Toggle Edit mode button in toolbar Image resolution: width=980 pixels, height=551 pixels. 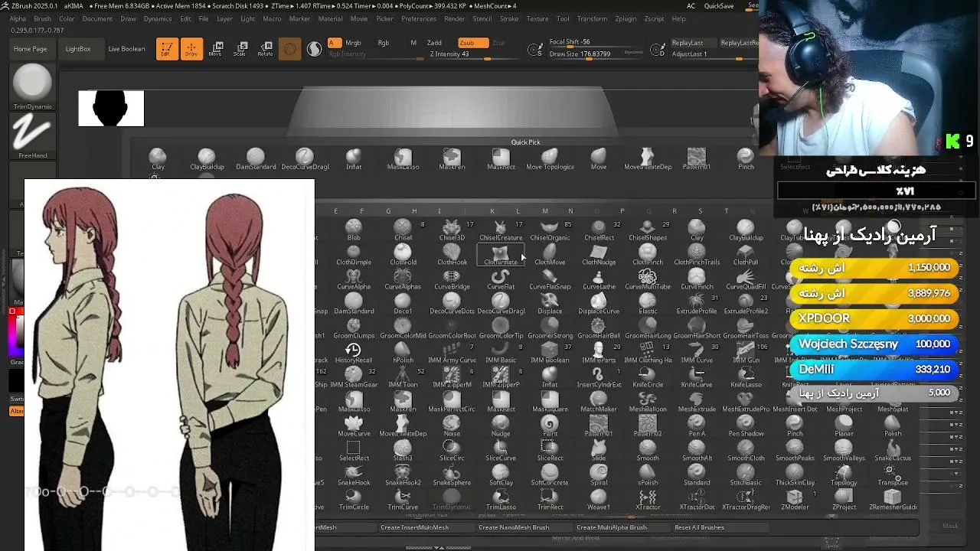pyautogui.click(x=167, y=49)
